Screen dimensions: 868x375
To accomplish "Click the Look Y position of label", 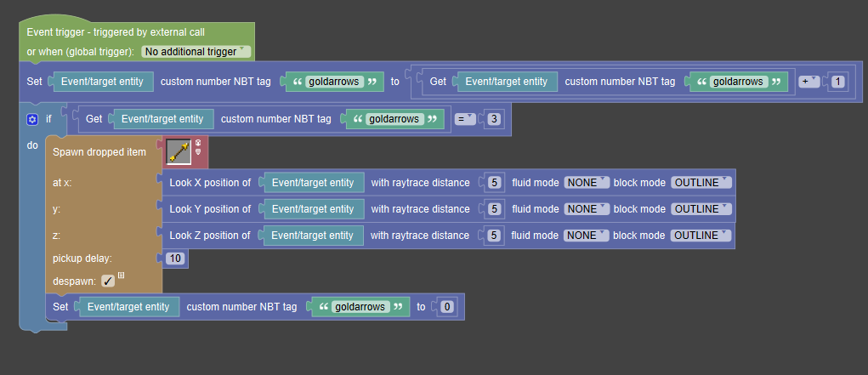I will point(210,209).
